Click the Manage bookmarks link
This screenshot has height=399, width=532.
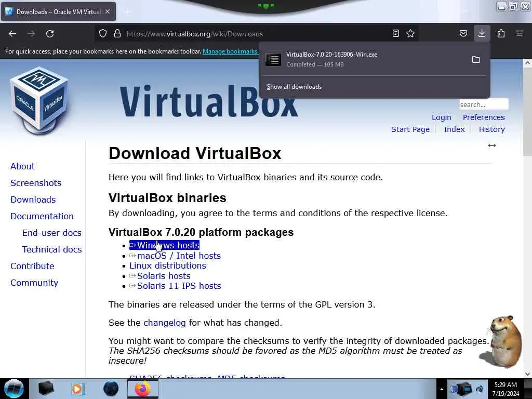tap(230, 51)
